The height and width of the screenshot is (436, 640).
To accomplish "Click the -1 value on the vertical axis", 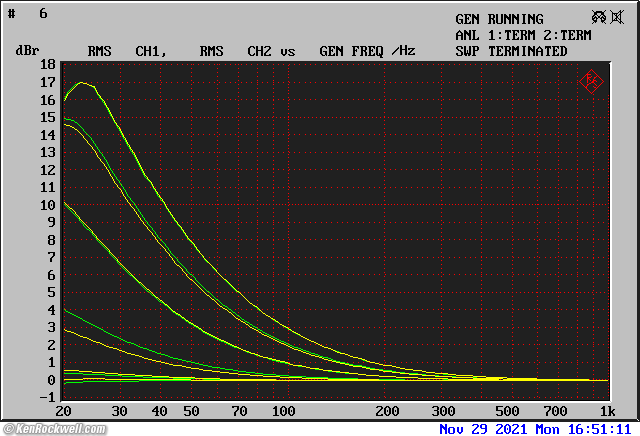I will 47,398.
